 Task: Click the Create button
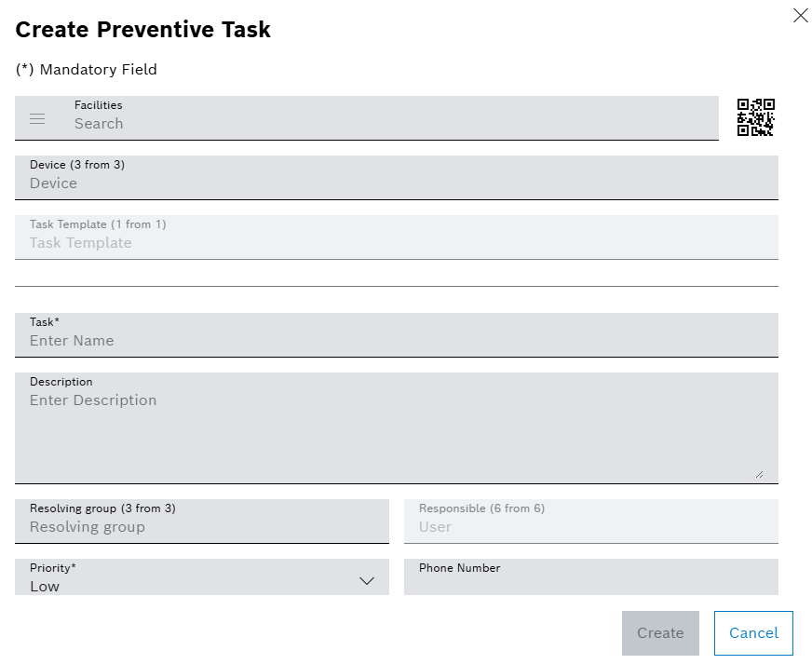point(660,632)
